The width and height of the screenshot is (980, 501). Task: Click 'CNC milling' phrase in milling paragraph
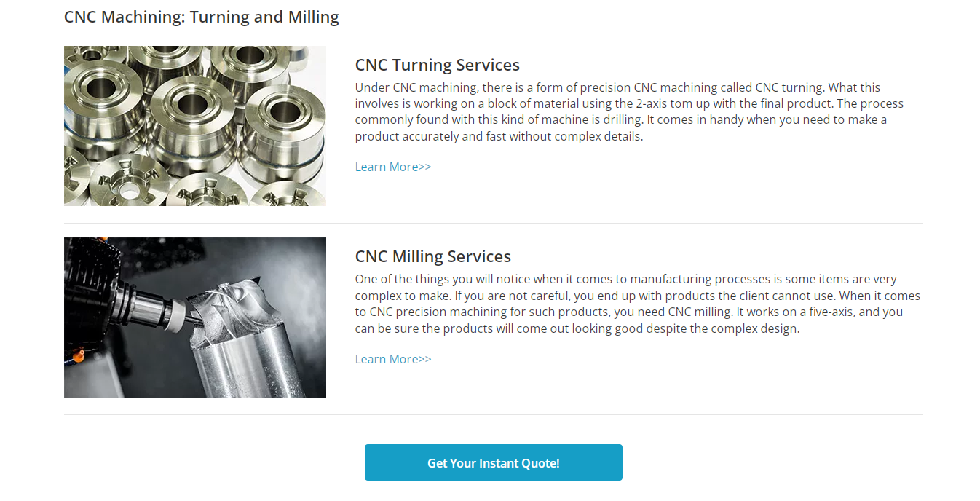pyautogui.click(x=699, y=312)
